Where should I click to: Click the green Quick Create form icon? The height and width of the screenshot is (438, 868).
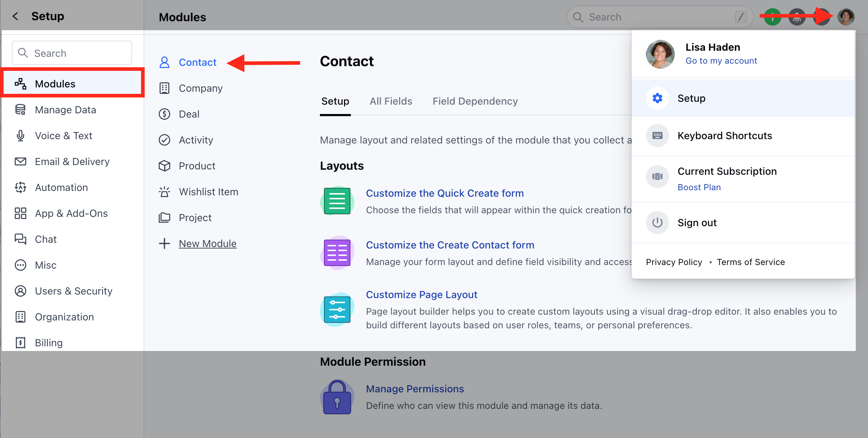coord(337,201)
